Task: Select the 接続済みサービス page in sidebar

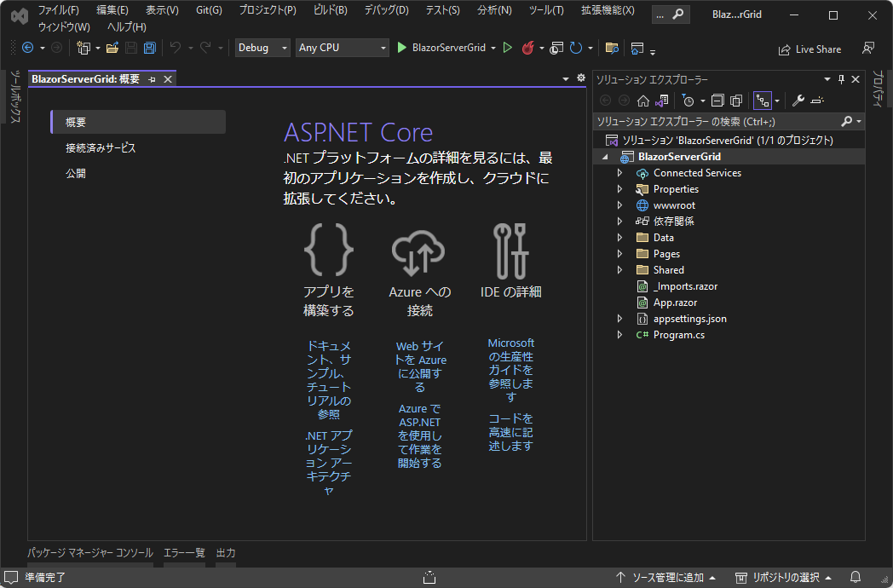Action: (x=138, y=148)
